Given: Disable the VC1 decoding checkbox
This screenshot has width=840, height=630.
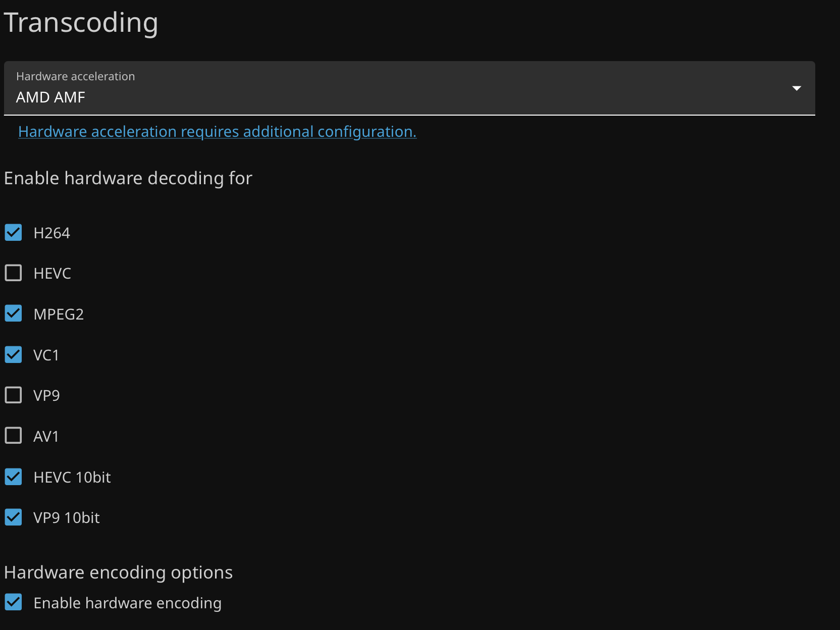Looking at the screenshot, I should click(x=14, y=355).
